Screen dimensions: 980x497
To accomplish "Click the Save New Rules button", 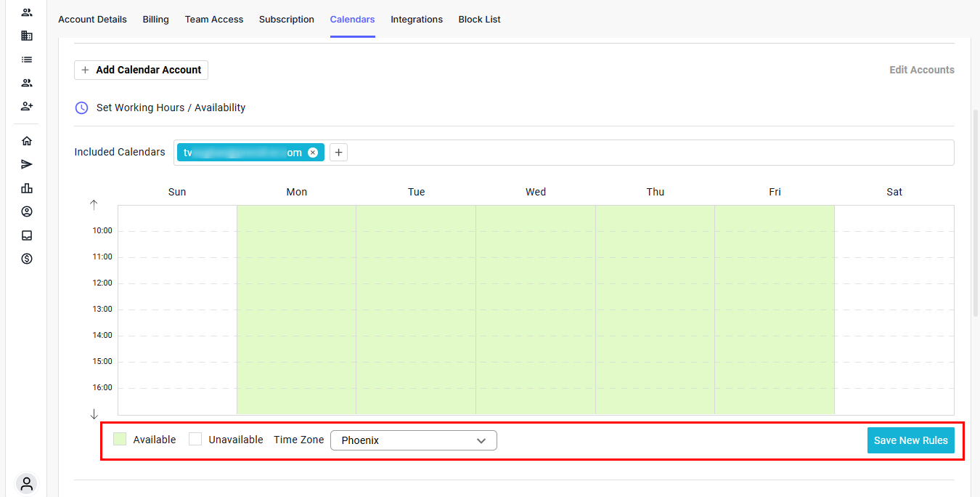I will pos(910,440).
